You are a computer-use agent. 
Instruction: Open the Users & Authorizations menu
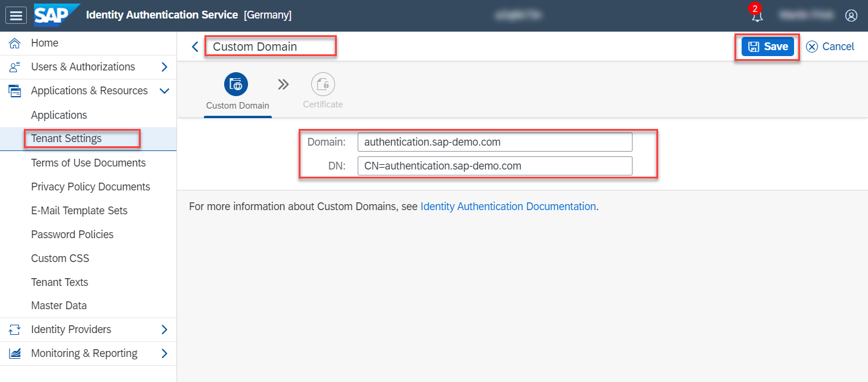point(83,67)
